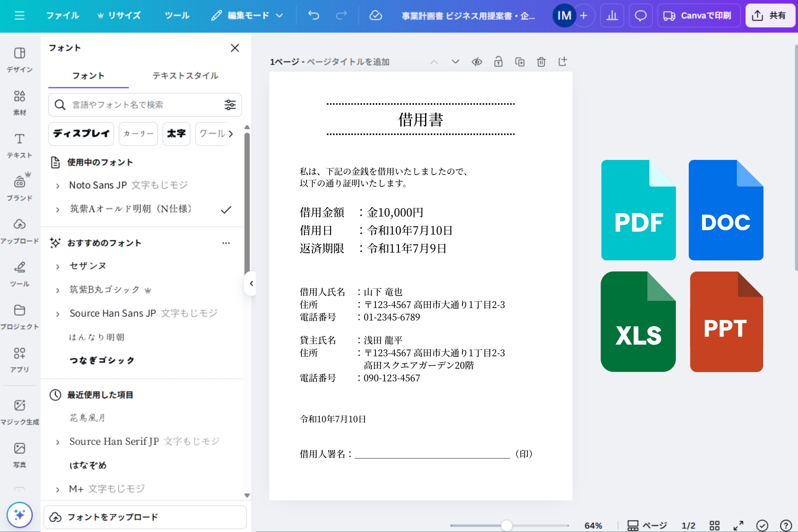The image size is (798, 532).
Task: Open the アプリ sidebar panel
Action: coord(20,360)
